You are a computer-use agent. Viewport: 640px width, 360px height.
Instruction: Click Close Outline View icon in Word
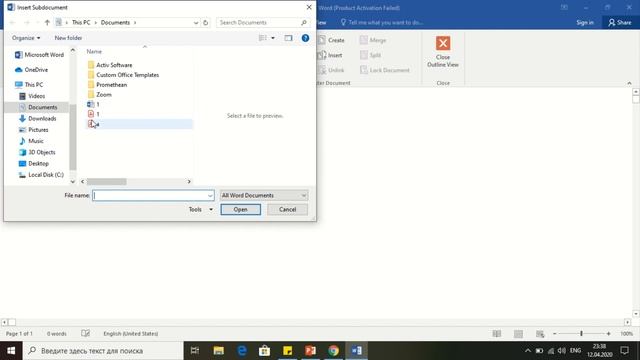(443, 43)
